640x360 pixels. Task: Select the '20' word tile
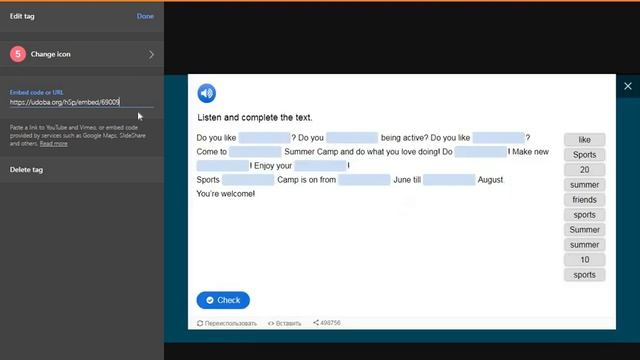(x=584, y=170)
